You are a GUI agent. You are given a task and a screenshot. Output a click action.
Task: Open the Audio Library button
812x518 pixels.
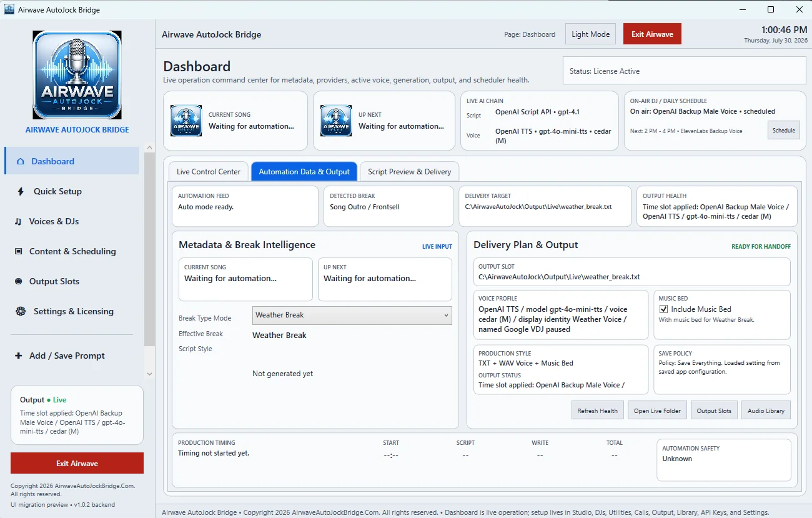point(766,411)
